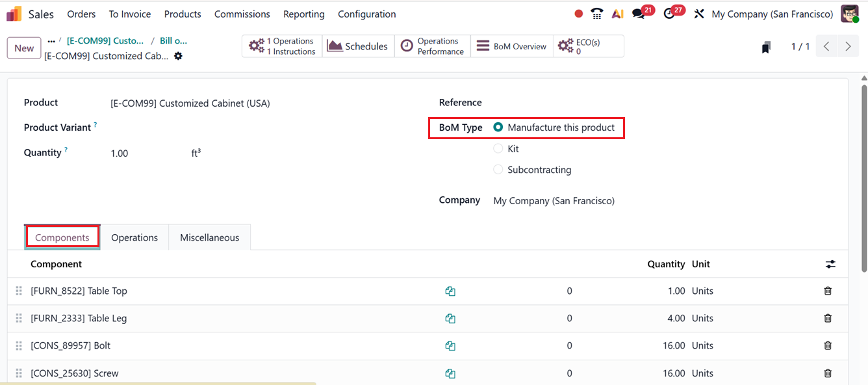Click the vertical scrollbar on the right

863,176
